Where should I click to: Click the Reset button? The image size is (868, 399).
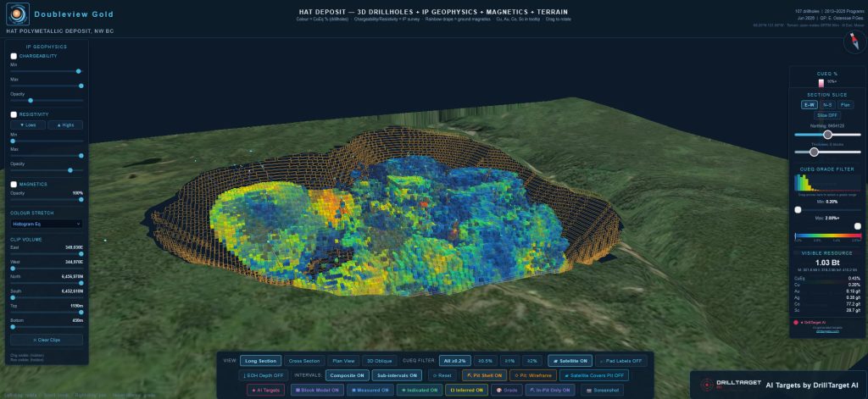pyautogui.click(x=442, y=375)
